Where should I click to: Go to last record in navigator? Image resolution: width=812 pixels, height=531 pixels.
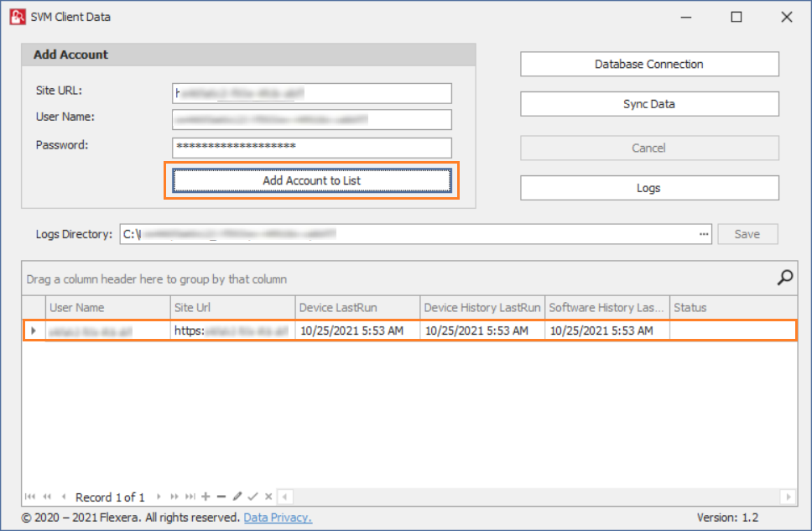(x=190, y=497)
